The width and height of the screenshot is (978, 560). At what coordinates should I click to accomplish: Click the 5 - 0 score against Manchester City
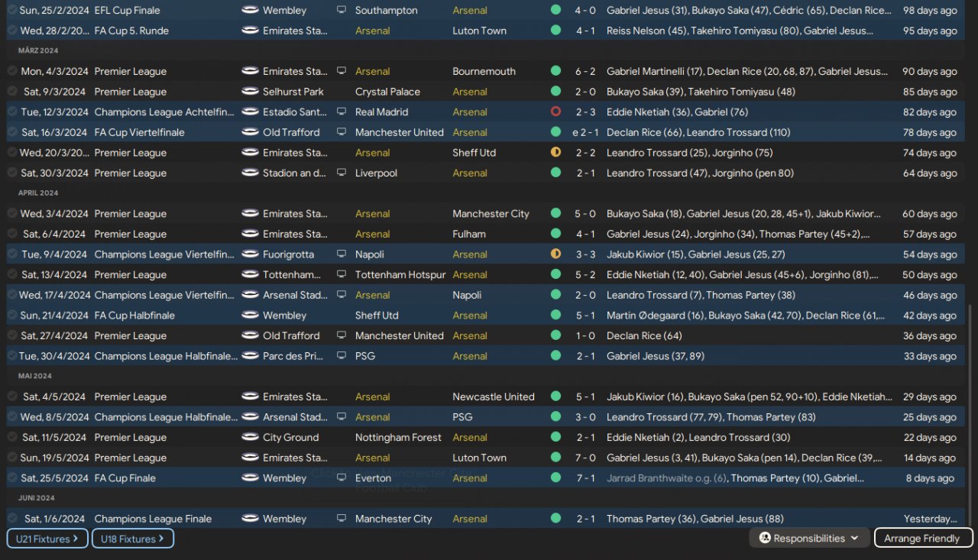585,214
